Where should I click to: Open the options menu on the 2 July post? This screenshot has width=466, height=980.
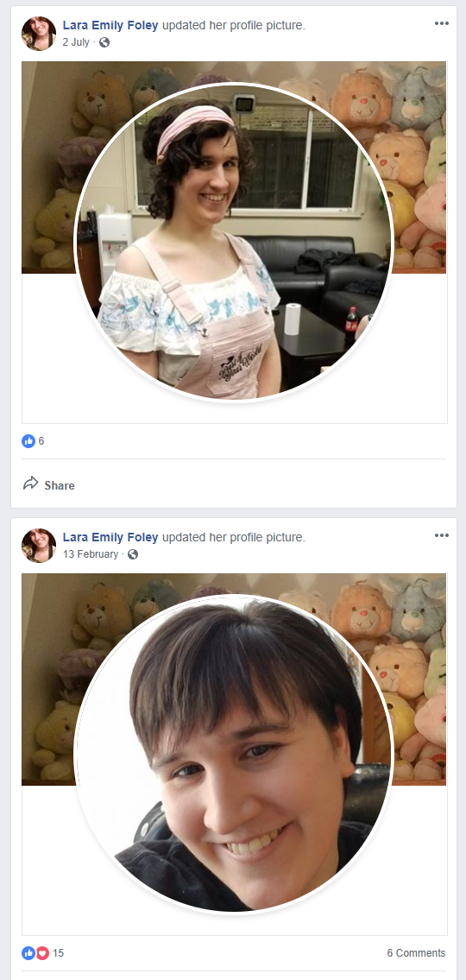point(442,24)
